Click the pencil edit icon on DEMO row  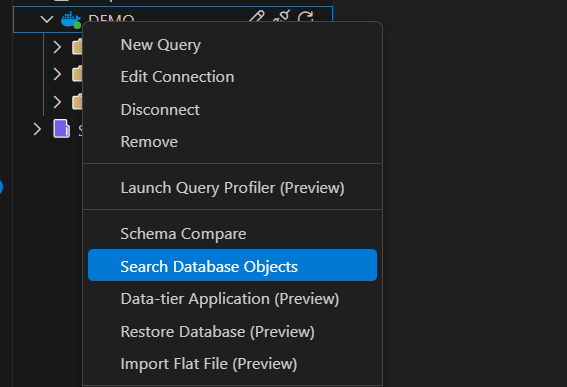pos(256,16)
